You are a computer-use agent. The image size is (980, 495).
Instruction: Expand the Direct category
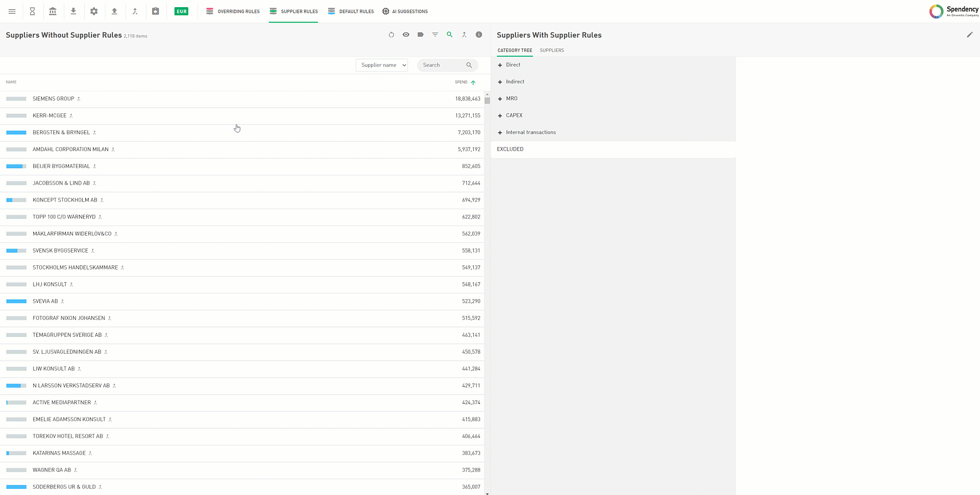(x=500, y=65)
